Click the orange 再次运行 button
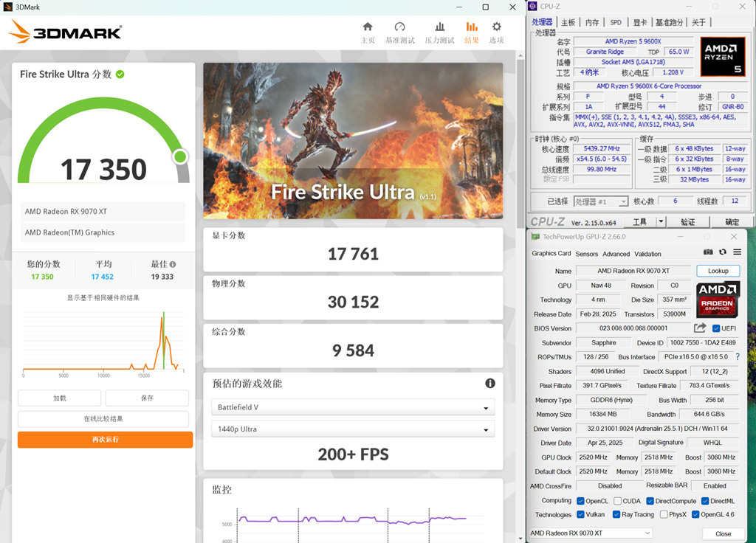The height and width of the screenshot is (543, 756). tap(105, 440)
